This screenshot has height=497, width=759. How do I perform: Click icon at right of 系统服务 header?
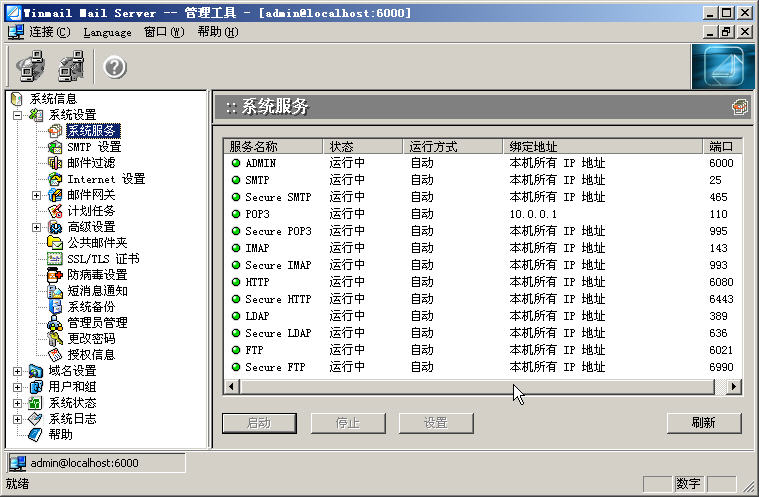click(x=739, y=107)
